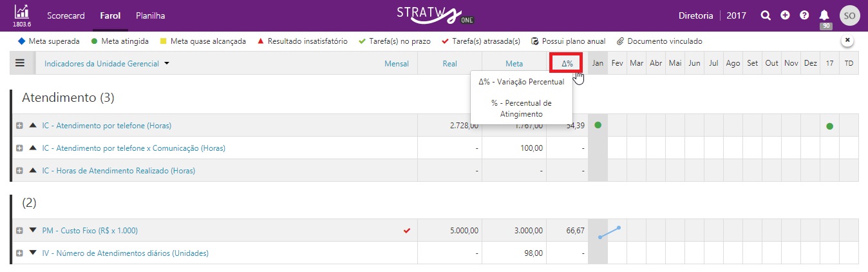The width and height of the screenshot is (868, 272).
Task: Select % - Percentual de Atingimento option
Action: pos(521,108)
